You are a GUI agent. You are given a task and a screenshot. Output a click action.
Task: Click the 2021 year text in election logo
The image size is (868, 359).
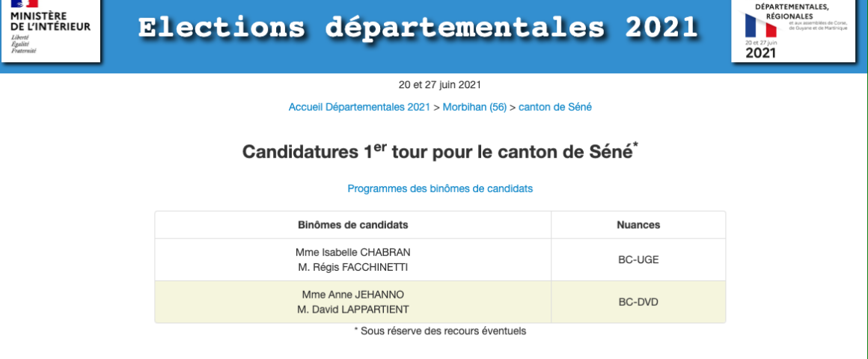[x=761, y=53]
